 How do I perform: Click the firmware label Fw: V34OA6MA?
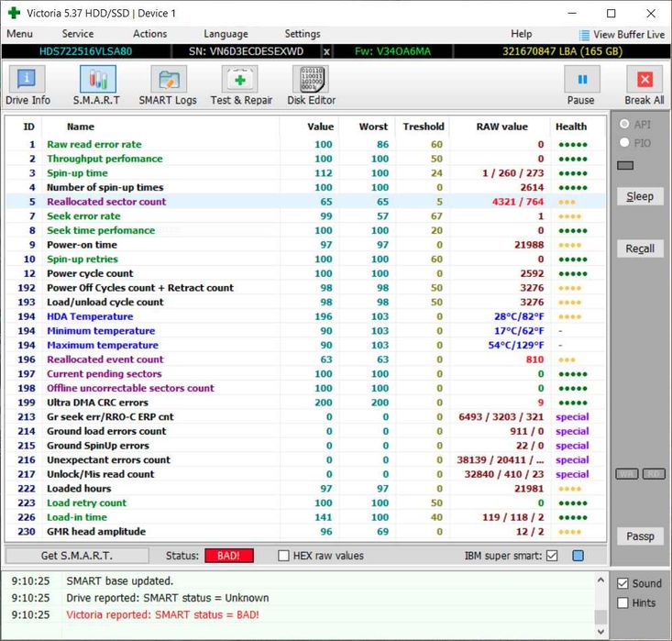pos(392,52)
